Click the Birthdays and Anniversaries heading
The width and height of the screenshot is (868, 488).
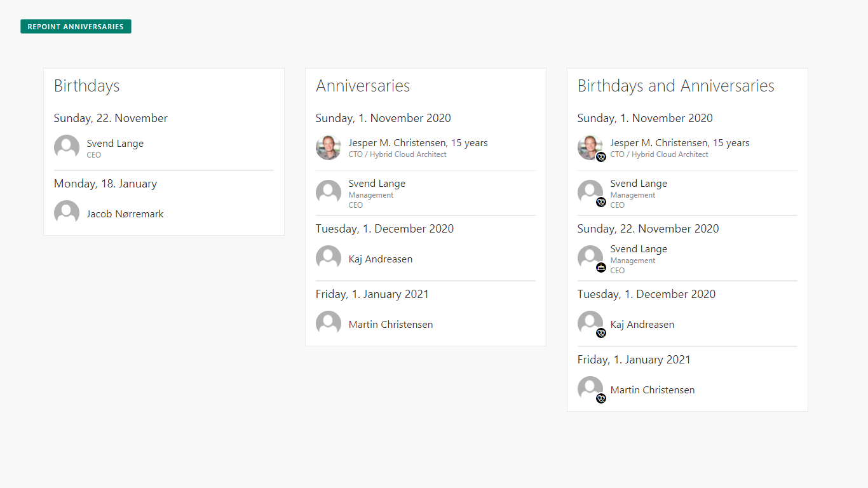point(675,86)
